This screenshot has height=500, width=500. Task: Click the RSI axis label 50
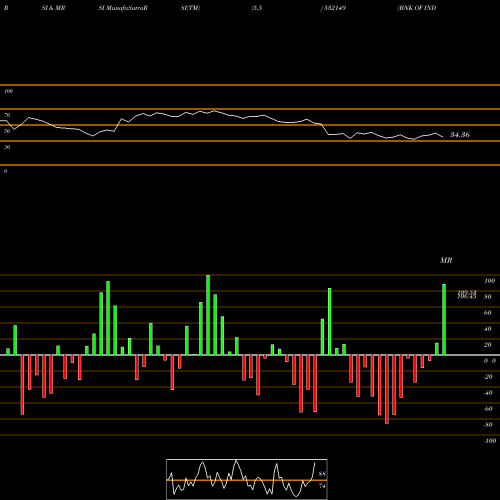pos(7,131)
